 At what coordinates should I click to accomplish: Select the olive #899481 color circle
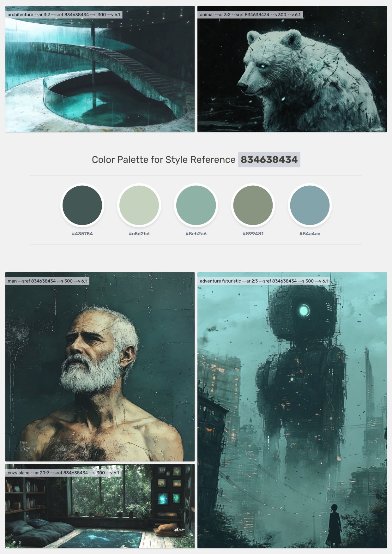click(253, 205)
